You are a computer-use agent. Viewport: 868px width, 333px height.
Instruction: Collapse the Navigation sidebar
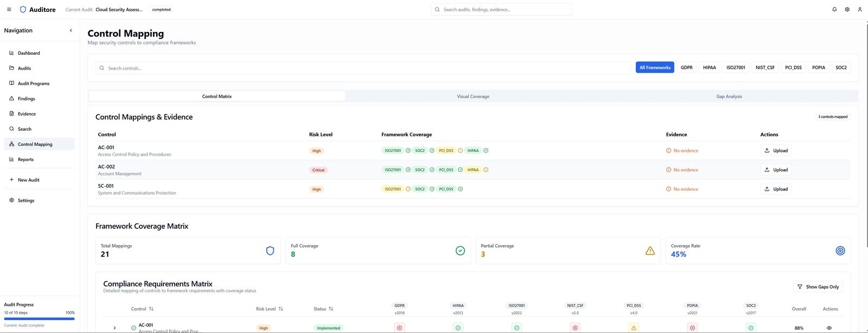[x=71, y=30]
